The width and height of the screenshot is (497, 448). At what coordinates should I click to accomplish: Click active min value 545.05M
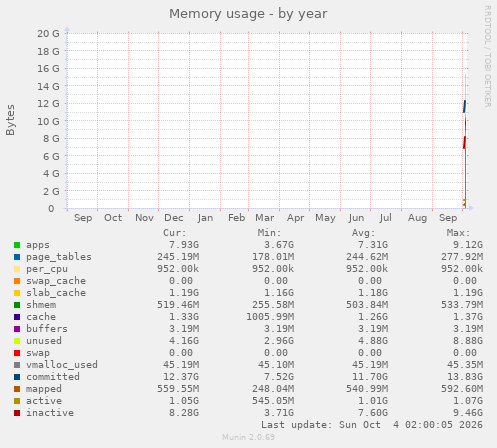pyautogui.click(x=273, y=401)
